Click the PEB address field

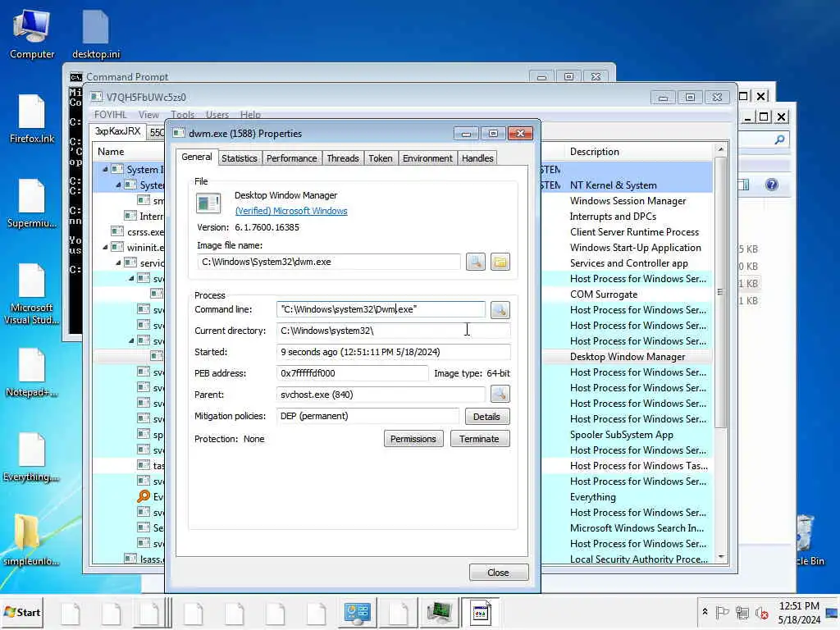pyautogui.click(x=352, y=373)
